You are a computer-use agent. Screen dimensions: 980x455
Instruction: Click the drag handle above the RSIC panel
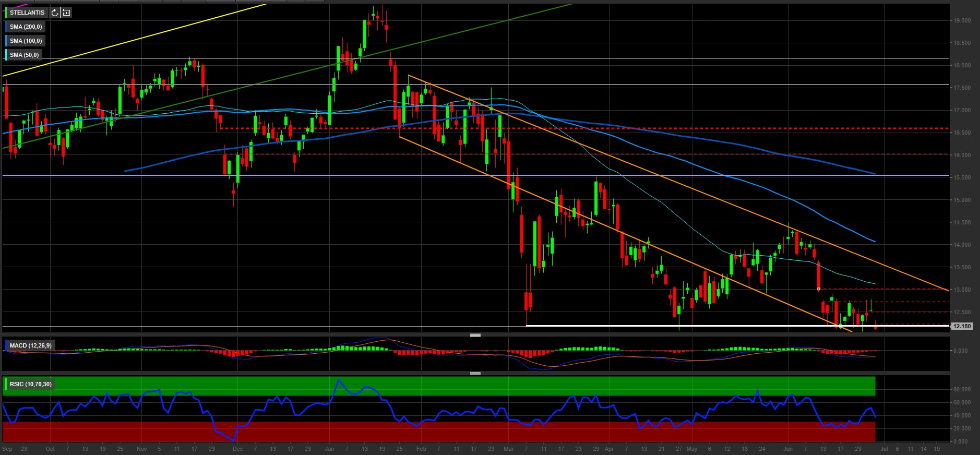tap(475, 374)
